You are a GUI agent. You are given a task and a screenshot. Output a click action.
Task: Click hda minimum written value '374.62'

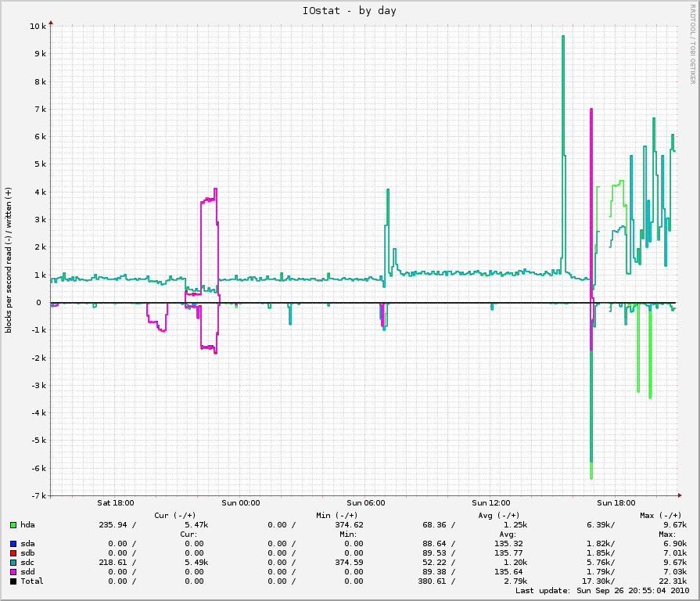click(349, 525)
